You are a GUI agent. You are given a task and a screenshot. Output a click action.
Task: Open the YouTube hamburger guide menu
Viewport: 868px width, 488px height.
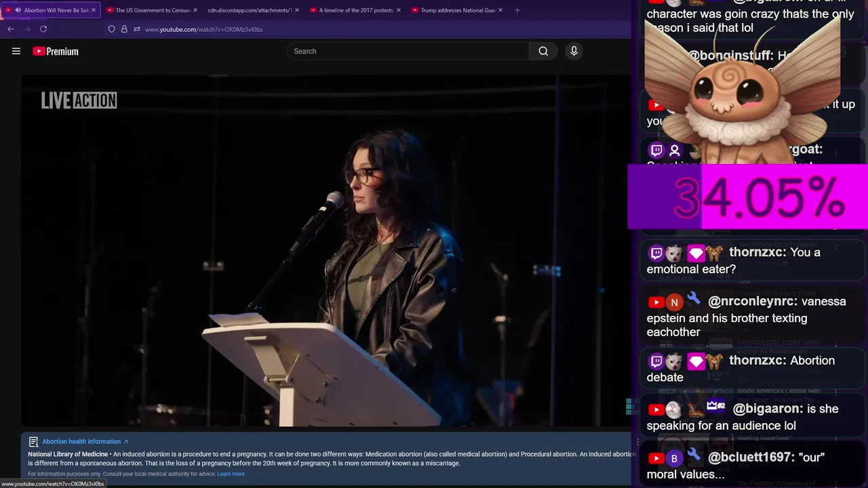coord(16,51)
